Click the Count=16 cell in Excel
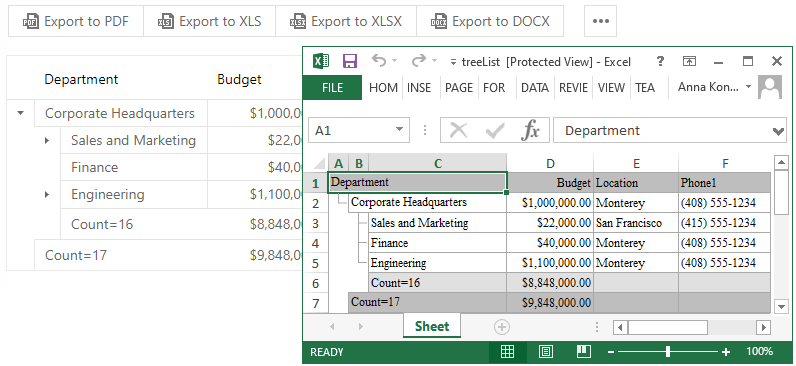Image resolution: width=796 pixels, height=366 pixels. [438, 283]
